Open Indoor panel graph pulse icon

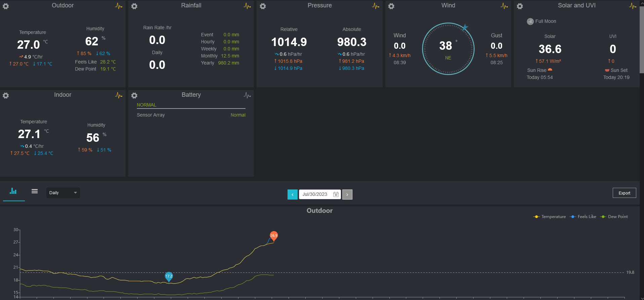click(x=119, y=95)
